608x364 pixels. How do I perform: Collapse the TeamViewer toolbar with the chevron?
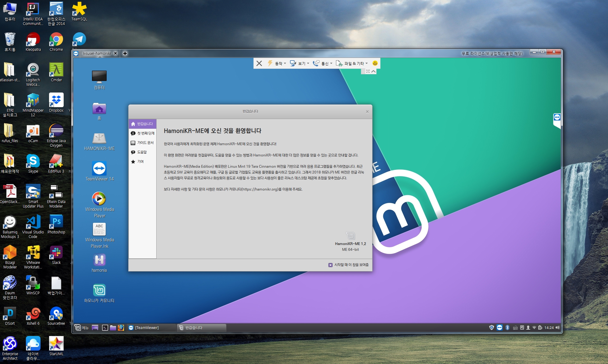[x=373, y=71]
